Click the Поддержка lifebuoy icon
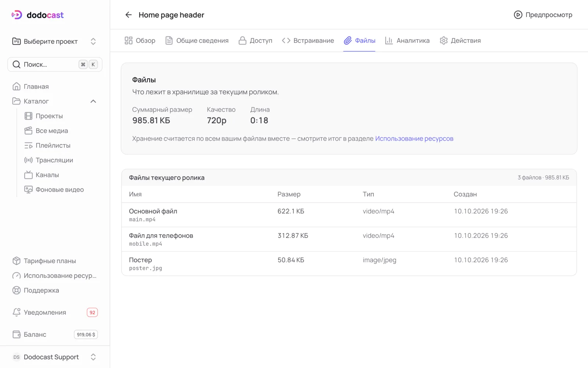The height and width of the screenshot is (368, 588). pyautogui.click(x=17, y=290)
